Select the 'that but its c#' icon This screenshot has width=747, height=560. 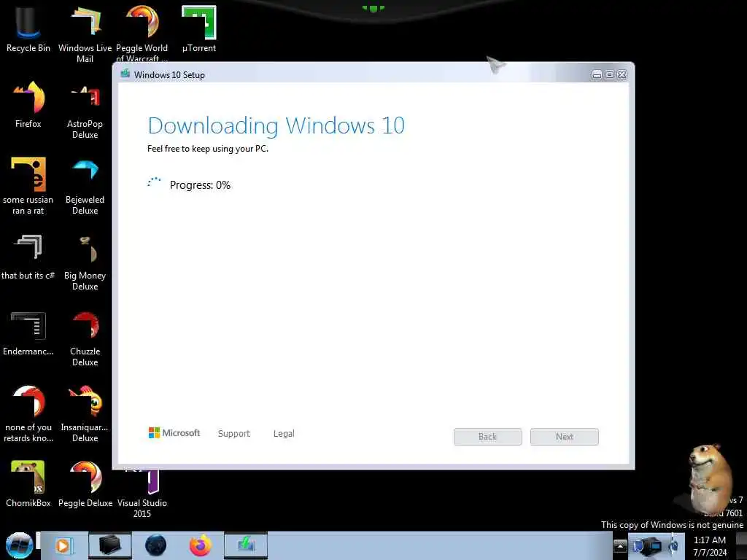point(28,256)
